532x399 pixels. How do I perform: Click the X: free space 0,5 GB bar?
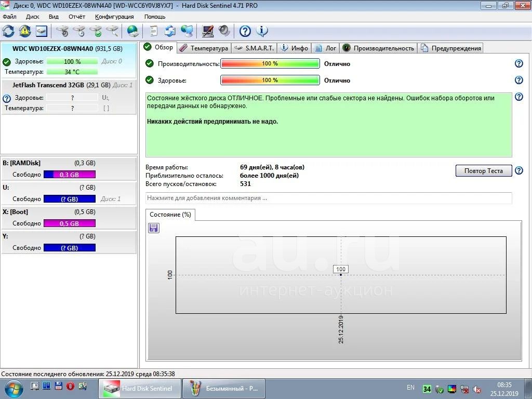tap(70, 223)
